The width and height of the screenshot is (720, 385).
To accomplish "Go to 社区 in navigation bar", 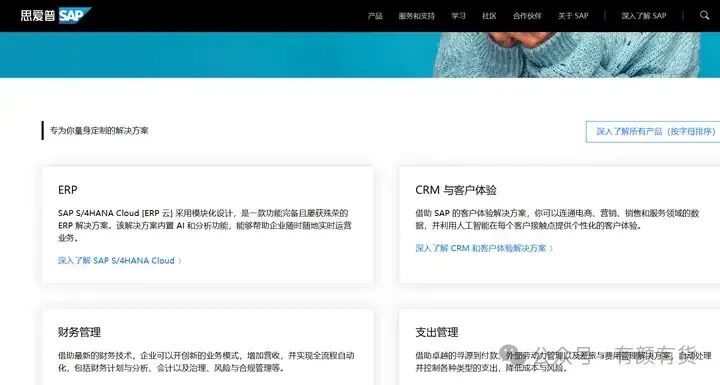I will [489, 16].
